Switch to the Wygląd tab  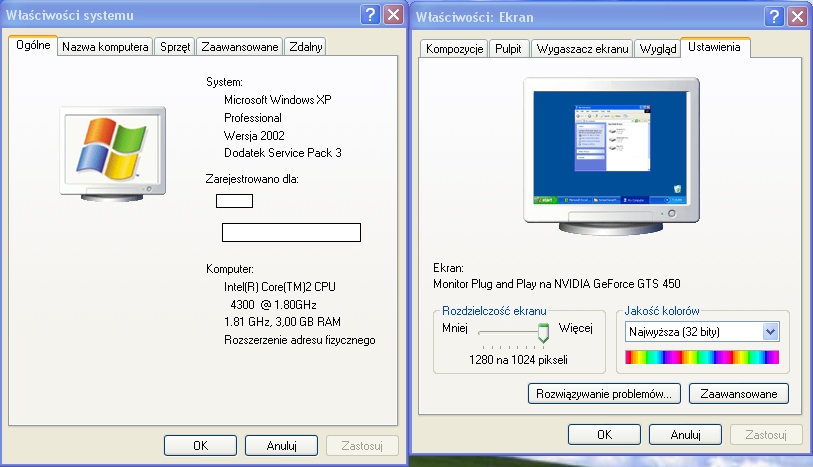pyautogui.click(x=657, y=49)
